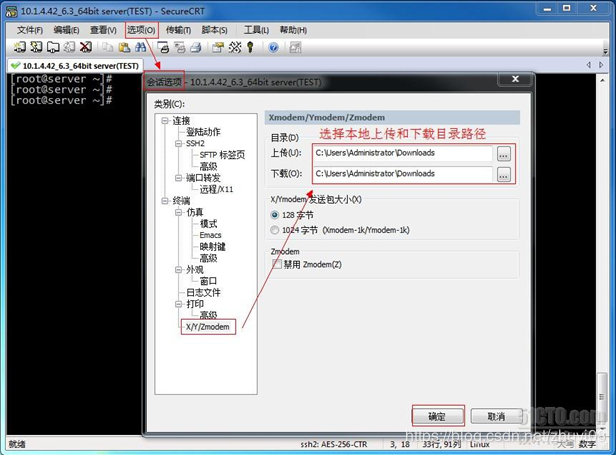This screenshot has width=616, height=455.
Task: Collapse the 仿真 tree node
Action: [179, 212]
